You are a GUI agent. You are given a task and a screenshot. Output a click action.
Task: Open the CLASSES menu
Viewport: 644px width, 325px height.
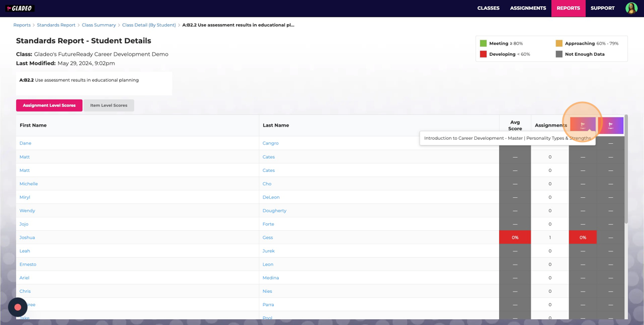[488, 8]
